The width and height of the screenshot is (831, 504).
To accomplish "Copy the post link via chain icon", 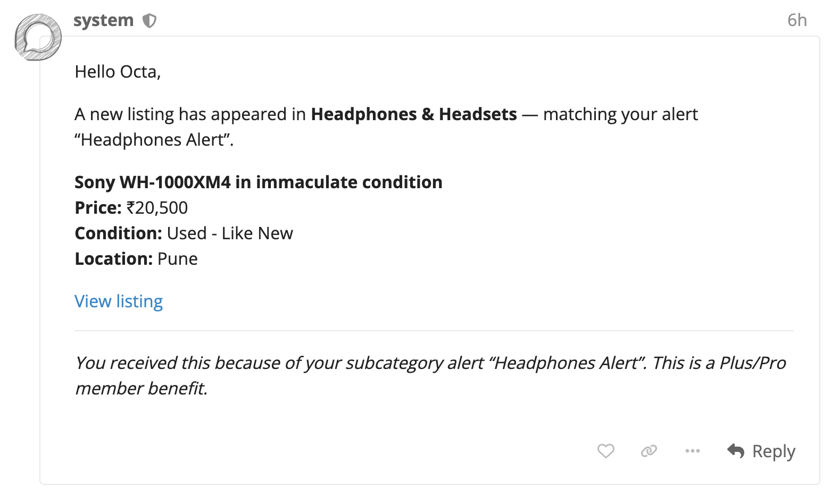I will [649, 451].
